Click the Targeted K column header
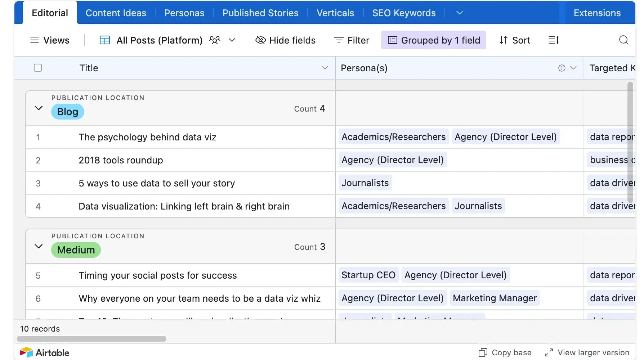 click(x=610, y=68)
